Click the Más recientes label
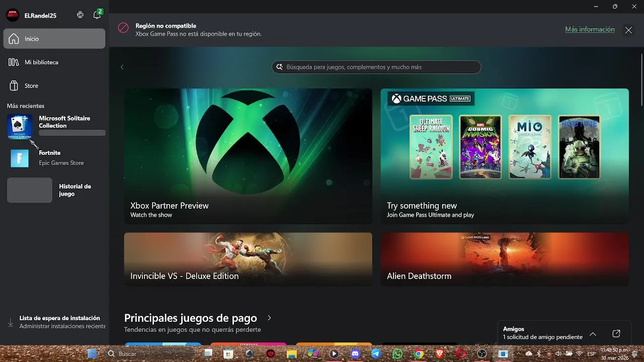The image size is (644, 362). tap(26, 106)
